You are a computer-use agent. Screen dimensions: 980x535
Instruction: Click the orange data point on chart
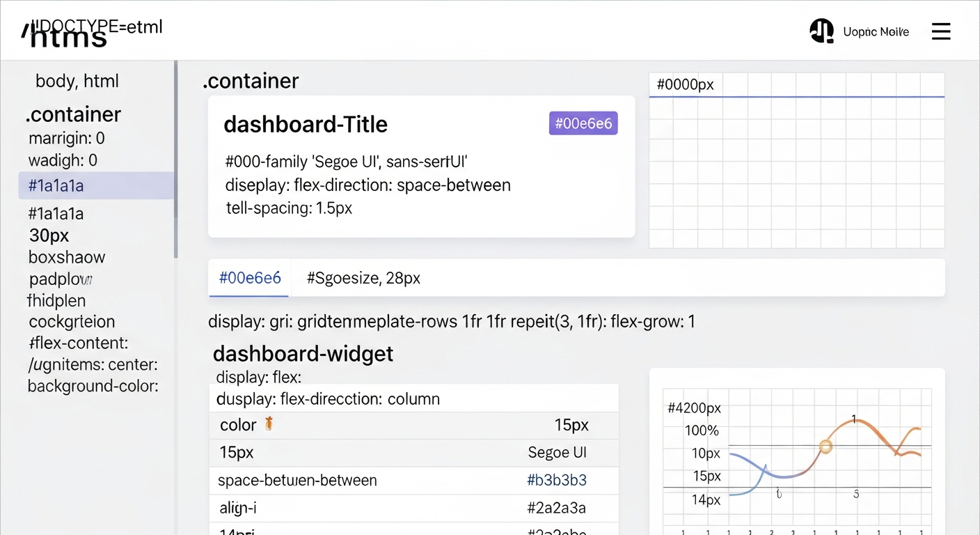(825, 447)
